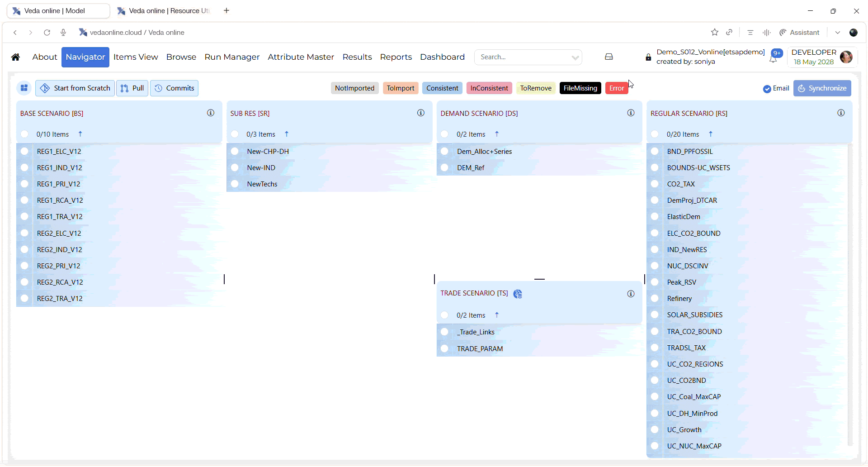Sort Sub Res items arrow
Image resolution: width=868 pixels, height=467 pixels.
pyautogui.click(x=287, y=134)
